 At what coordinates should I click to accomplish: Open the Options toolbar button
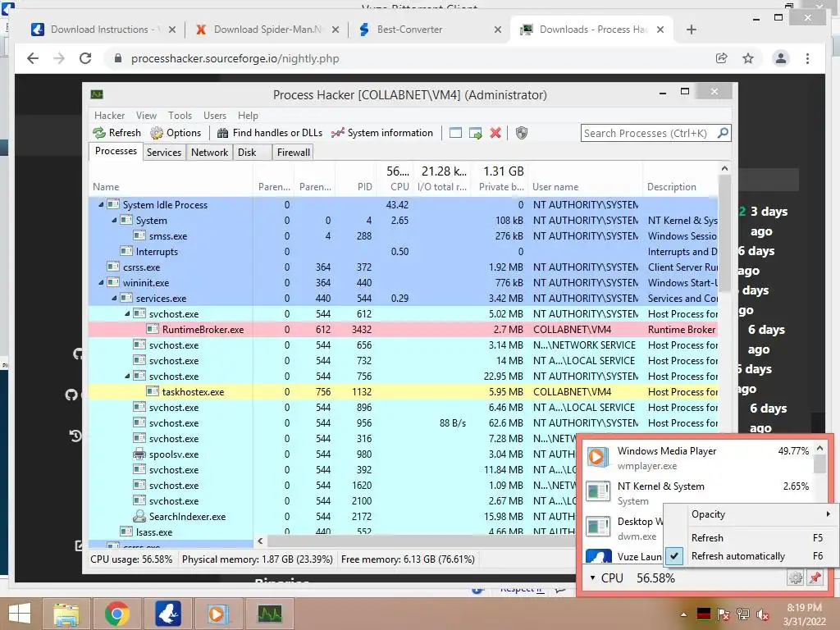(x=176, y=133)
